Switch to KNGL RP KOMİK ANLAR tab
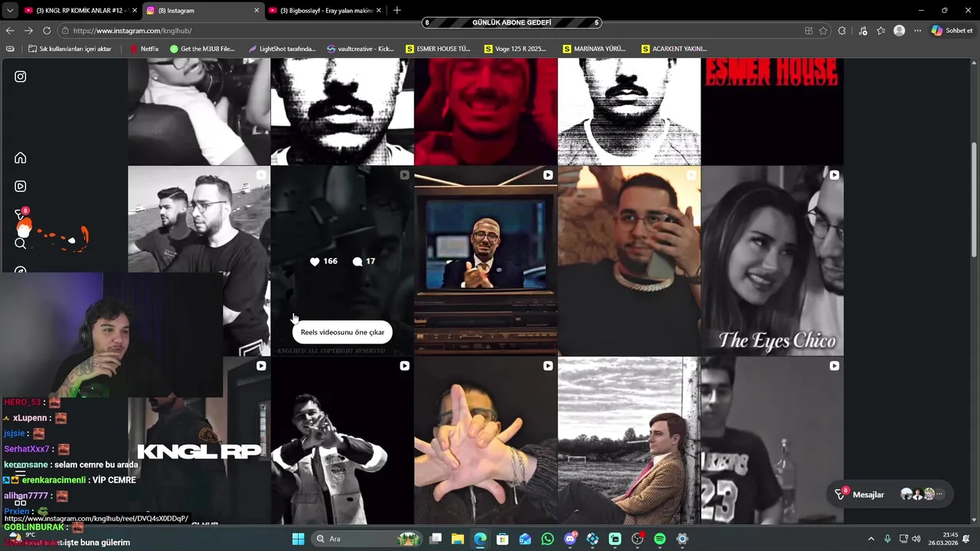Image resolution: width=980 pixels, height=551 pixels. 80,10
